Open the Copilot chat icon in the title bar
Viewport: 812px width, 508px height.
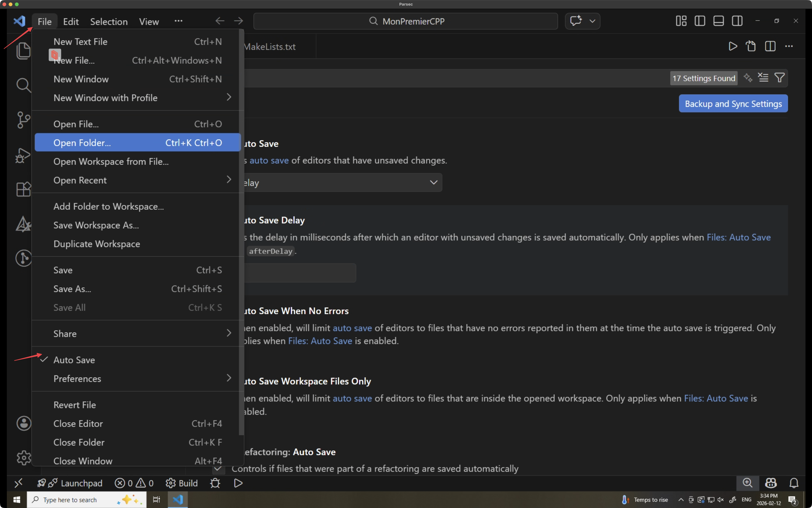(x=576, y=21)
